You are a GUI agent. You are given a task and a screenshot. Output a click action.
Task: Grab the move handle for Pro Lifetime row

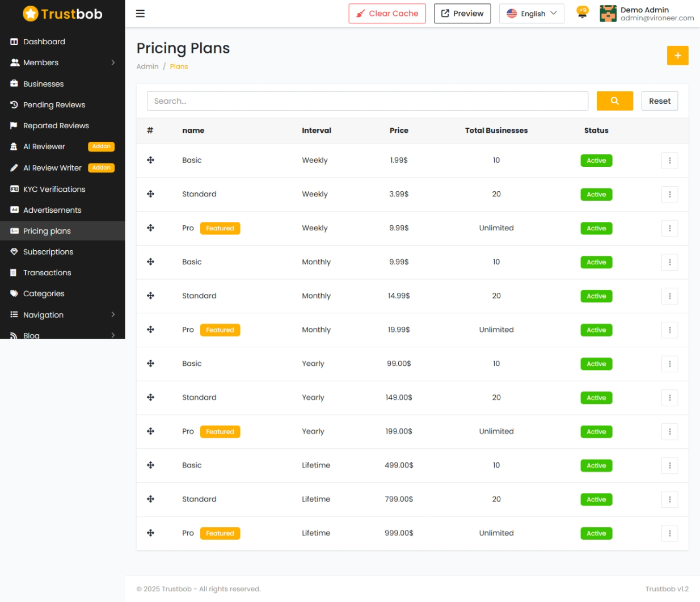pyautogui.click(x=150, y=533)
